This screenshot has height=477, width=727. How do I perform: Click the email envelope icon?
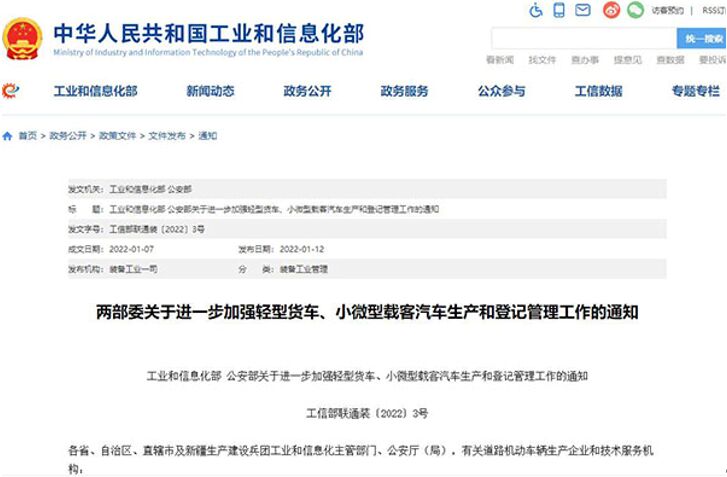(583, 10)
